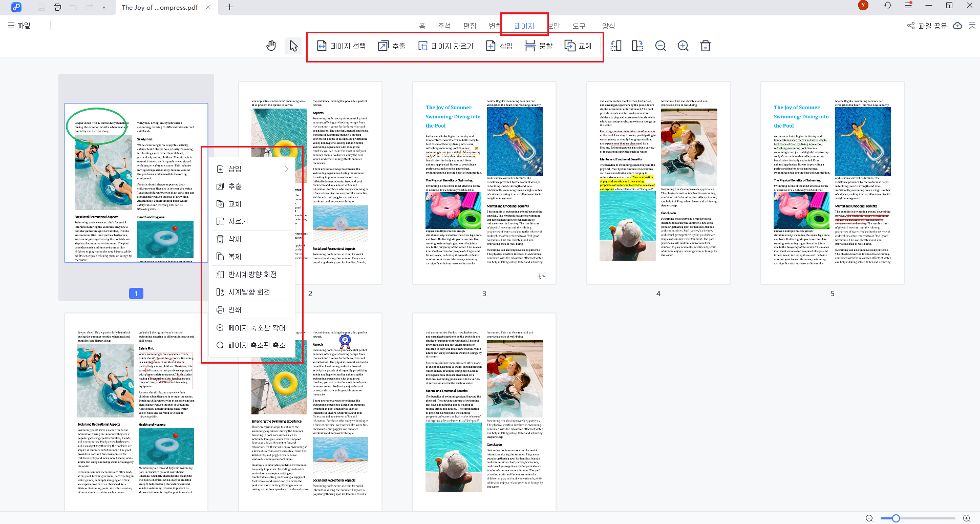Click the 분할 split button

539,46
